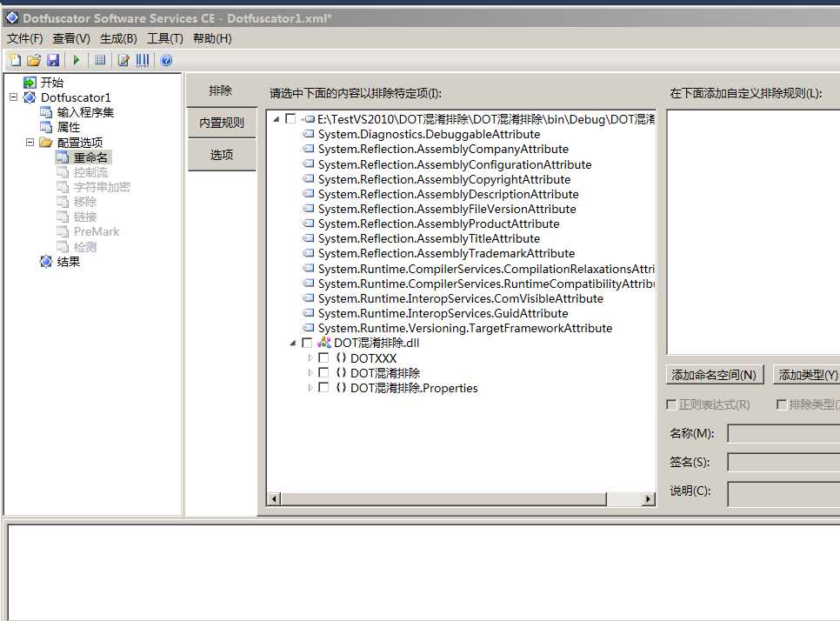Image resolution: width=840 pixels, height=621 pixels.
Task: Click the 输入程序集 node icon
Action: click(46, 112)
